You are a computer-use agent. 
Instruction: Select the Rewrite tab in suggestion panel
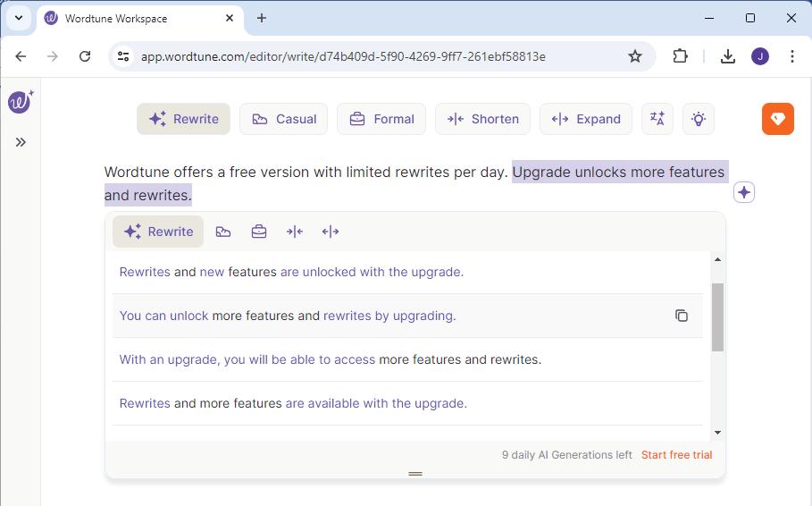[158, 232]
